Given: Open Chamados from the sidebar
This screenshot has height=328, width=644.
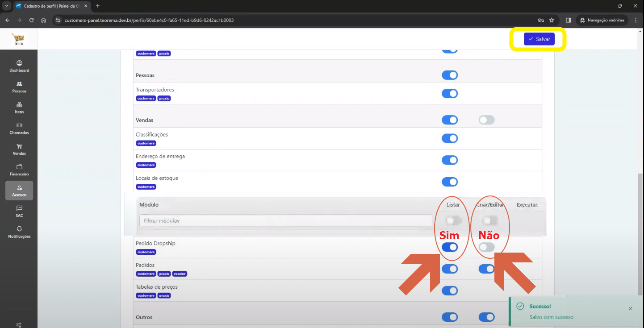Looking at the screenshot, I should point(19,129).
